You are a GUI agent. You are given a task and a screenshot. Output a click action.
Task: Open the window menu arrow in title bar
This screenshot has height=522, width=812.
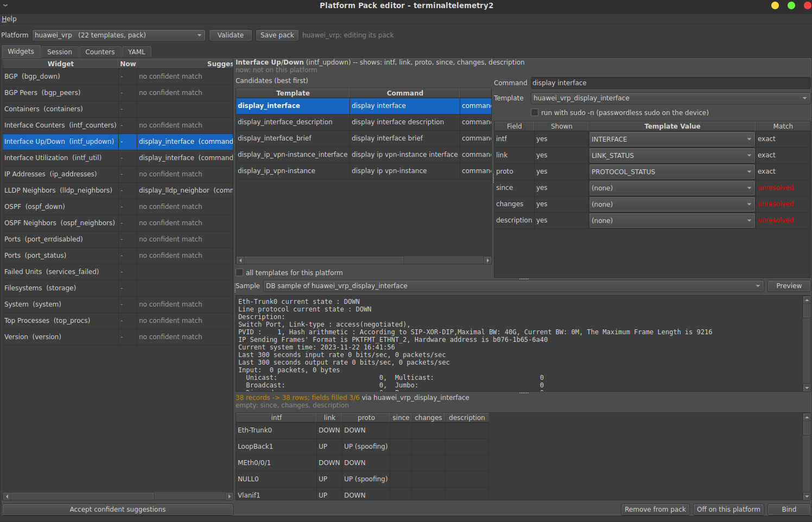5,5
